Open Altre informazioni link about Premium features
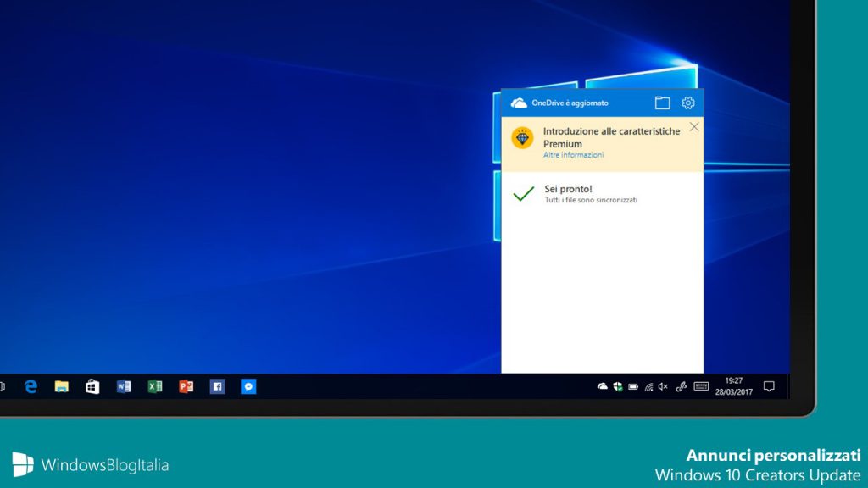 pyautogui.click(x=574, y=155)
